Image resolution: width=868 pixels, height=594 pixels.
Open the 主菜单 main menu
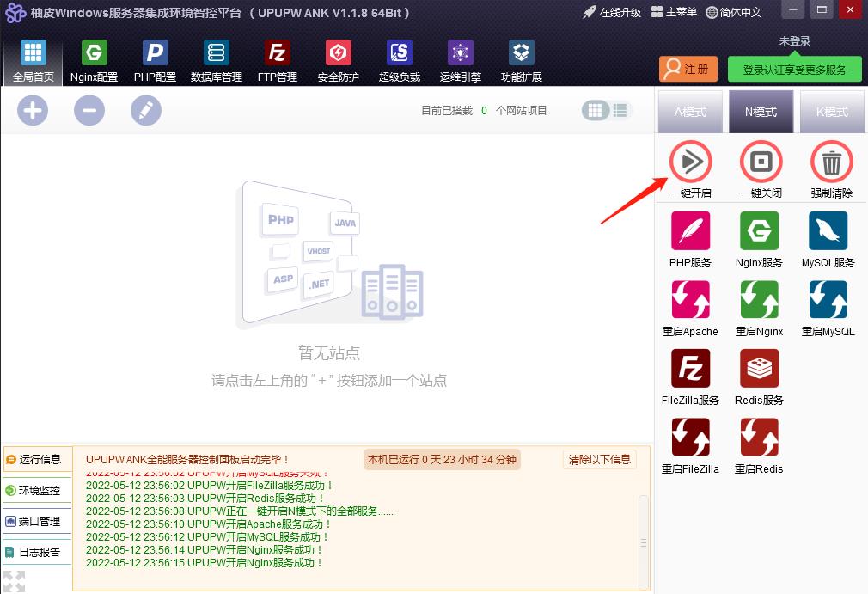tap(674, 12)
